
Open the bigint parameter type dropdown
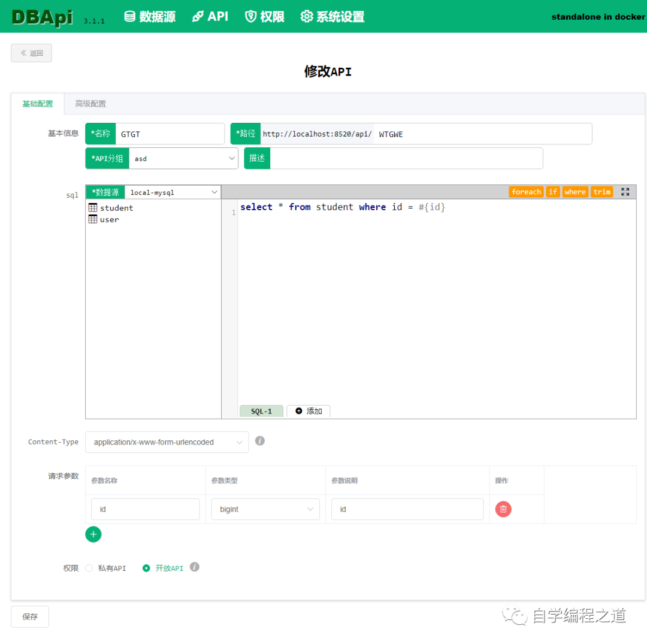click(x=265, y=509)
